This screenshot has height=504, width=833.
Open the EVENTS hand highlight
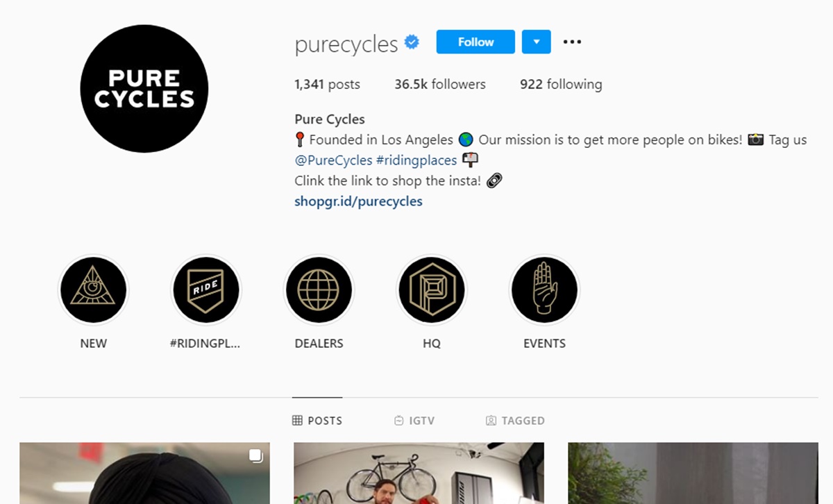(x=544, y=290)
